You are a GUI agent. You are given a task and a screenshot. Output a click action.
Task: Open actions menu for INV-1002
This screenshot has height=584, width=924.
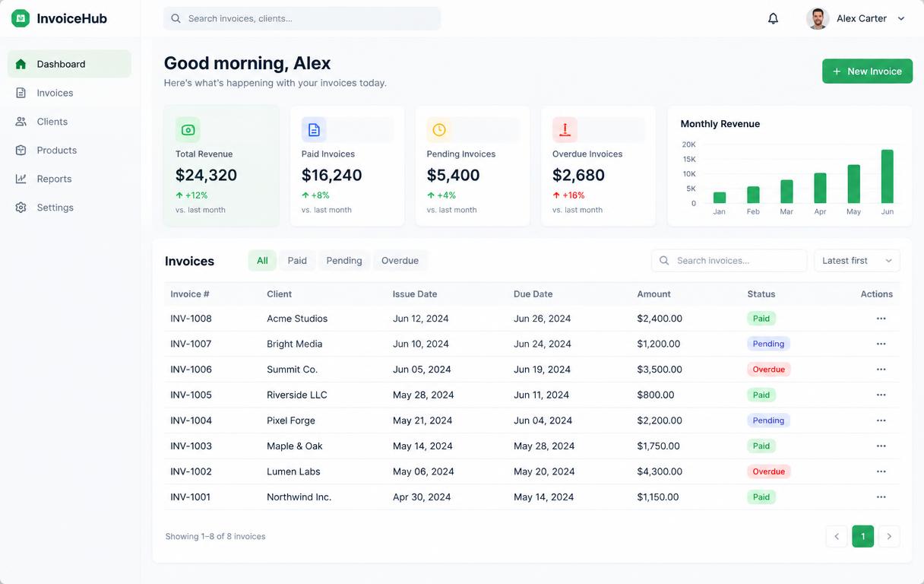tap(881, 471)
